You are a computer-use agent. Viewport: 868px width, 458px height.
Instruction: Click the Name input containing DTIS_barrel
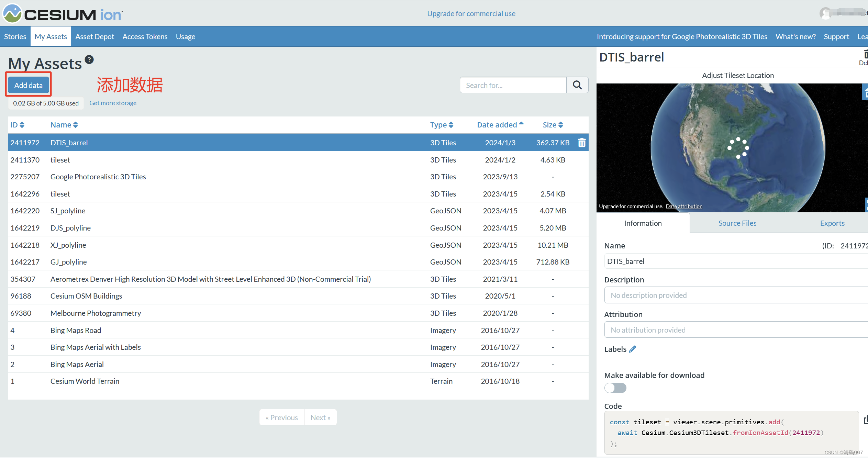736,261
